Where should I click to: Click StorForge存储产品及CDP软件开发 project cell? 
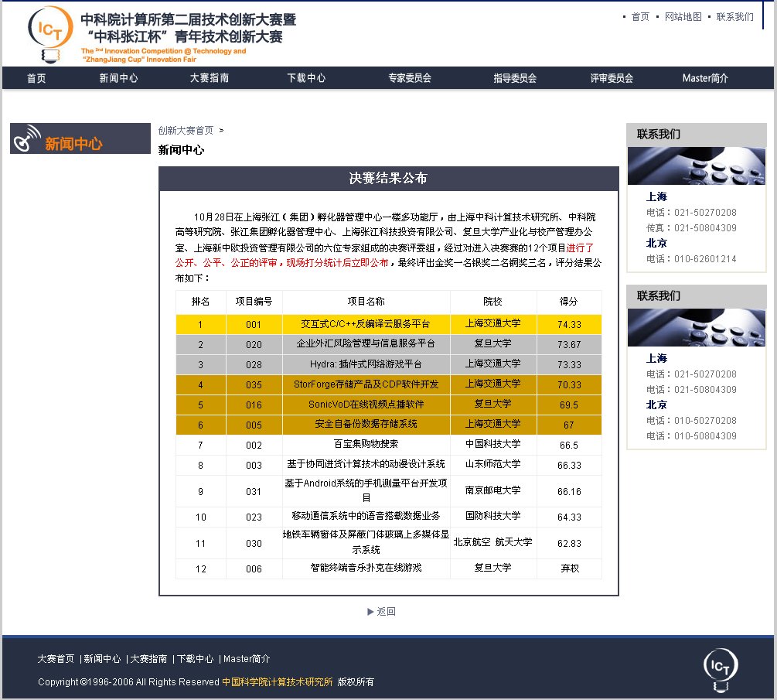(366, 384)
